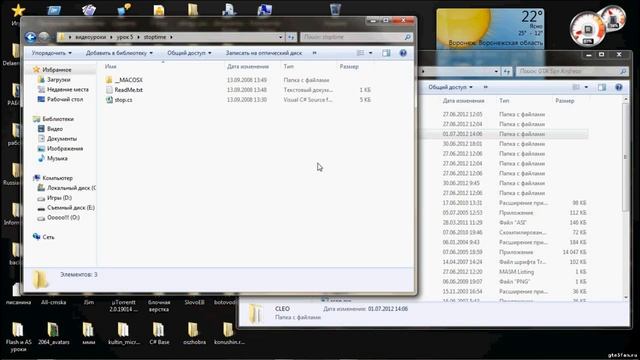Go forward in the stoptime Explorer window
The image size is (640, 360).
(44, 37)
